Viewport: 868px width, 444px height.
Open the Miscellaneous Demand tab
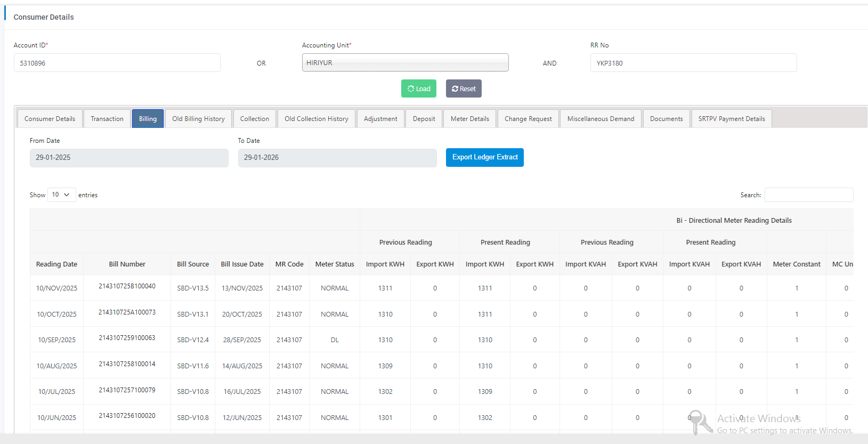pyautogui.click(x=601, y=119)
